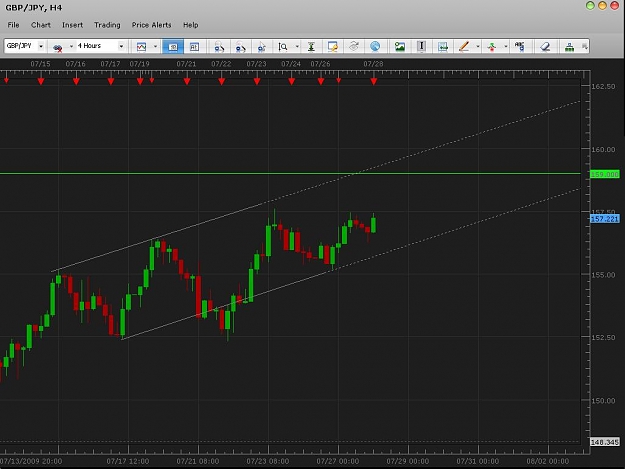This screenshot has height=469, width=625.
Task: Expand the zoom options dropdown arrow
Action: click(x=297, y=47)
